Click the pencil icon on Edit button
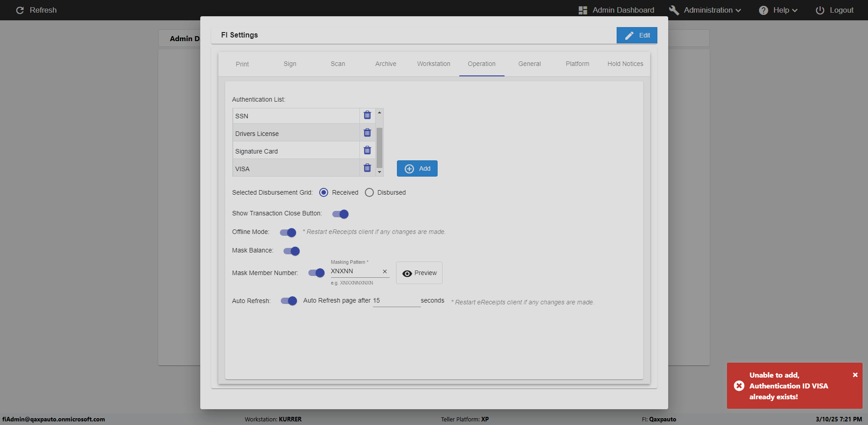The width and height of the screenshot is (868, 425). click(629, 35)
